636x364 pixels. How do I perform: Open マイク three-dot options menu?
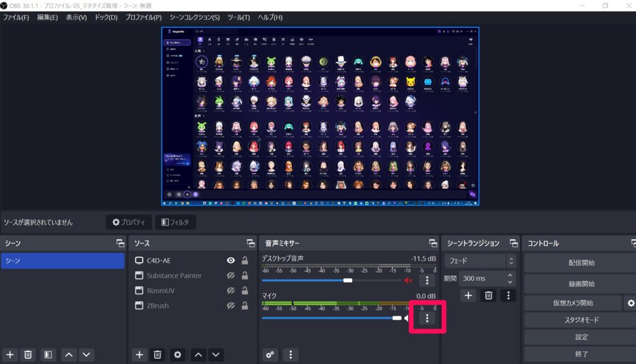[x=427, y=318]
